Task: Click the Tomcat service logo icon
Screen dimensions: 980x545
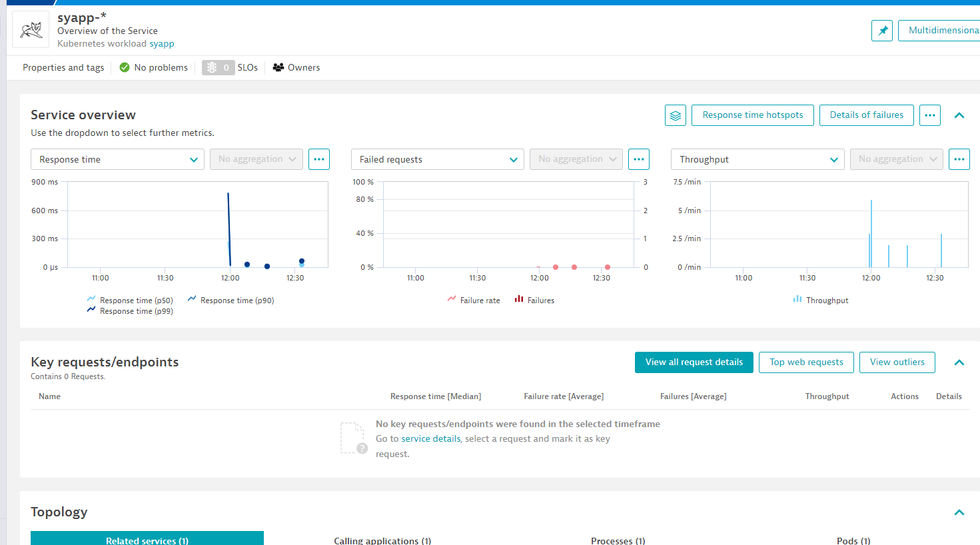Action: pyautogui.click(x=31, y=30)
